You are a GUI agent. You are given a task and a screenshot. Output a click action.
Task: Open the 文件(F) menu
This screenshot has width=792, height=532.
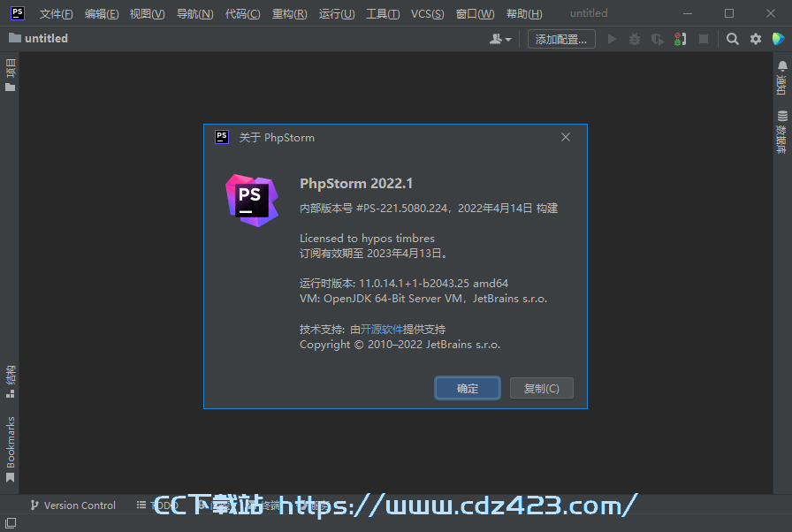56,13
